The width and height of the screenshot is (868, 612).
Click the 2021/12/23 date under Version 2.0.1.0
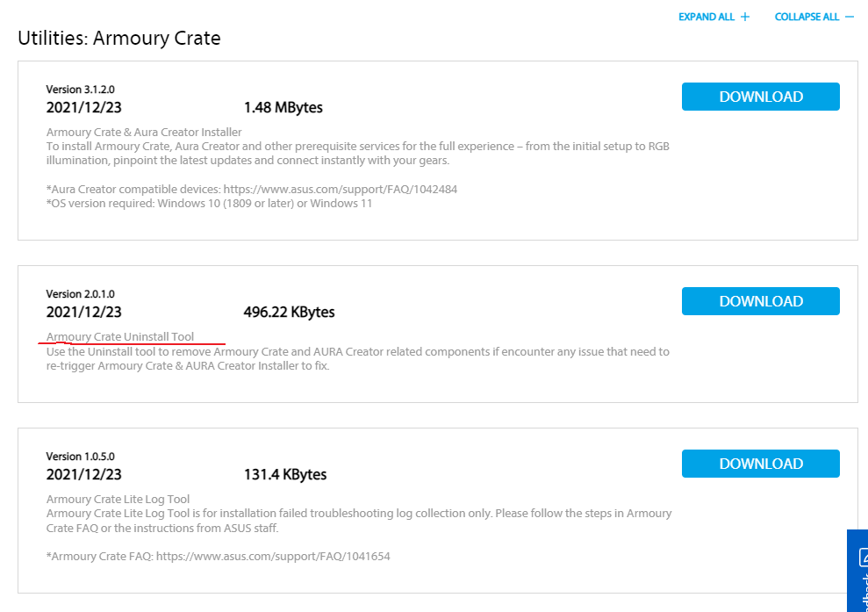pyautogui.click(x=83, y=313)
